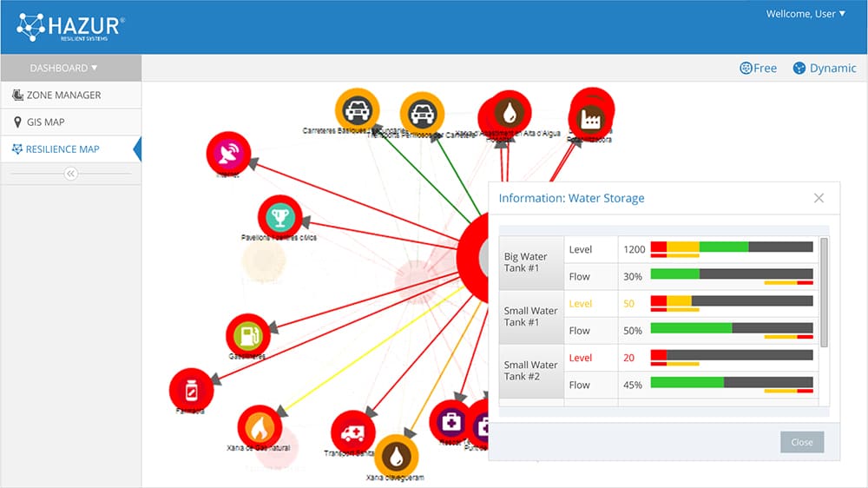Collapse the sidebar with double-chevron button
The width and height of the screenshot is (868, 488).
point(71,174)
